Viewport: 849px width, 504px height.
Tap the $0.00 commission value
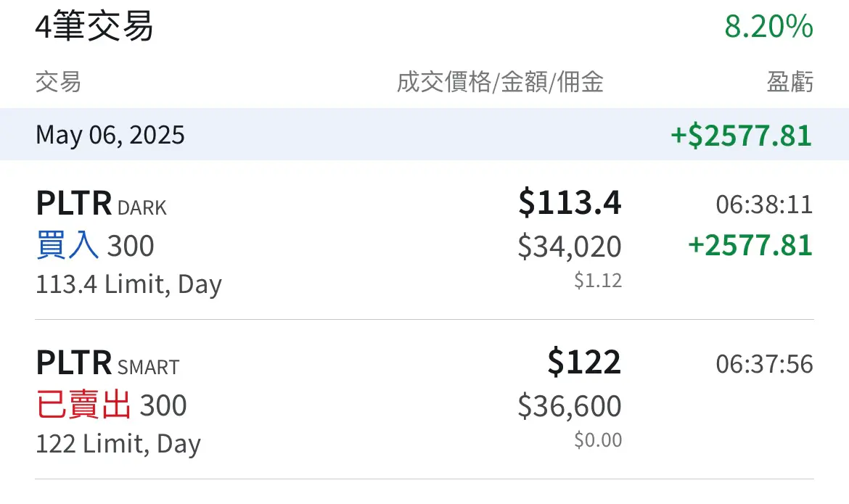pos(598,439)
